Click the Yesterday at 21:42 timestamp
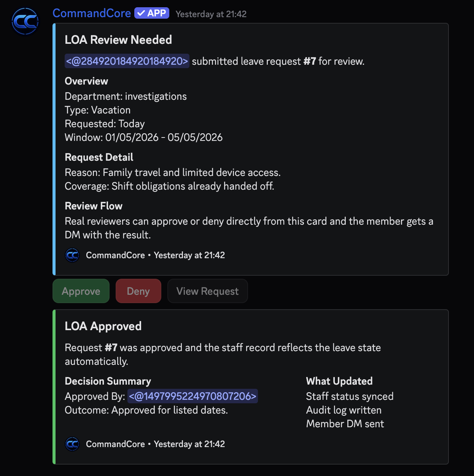The image size is (474, 476). (211, 14)
